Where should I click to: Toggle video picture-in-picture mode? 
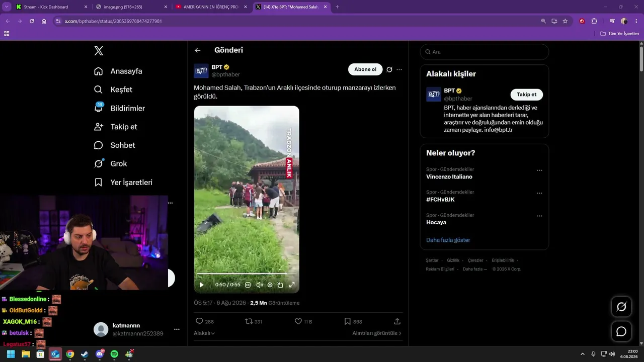point(280,285)
